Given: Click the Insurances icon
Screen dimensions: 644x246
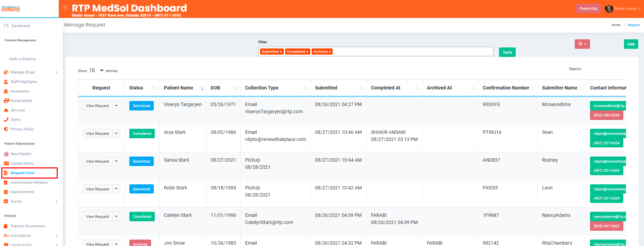Looking at the screenshot, I should click(6, 91).
